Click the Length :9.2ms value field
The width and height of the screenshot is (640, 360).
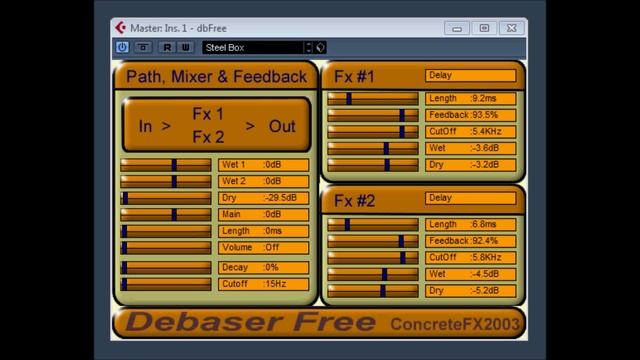pos(470,98)
